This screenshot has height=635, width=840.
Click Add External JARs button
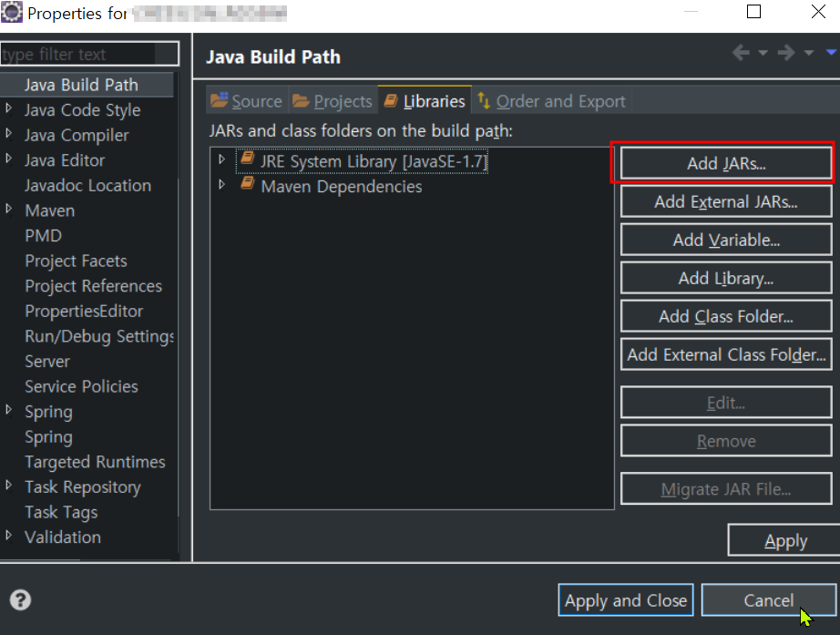pyautogui.click(x=726, y=201)
